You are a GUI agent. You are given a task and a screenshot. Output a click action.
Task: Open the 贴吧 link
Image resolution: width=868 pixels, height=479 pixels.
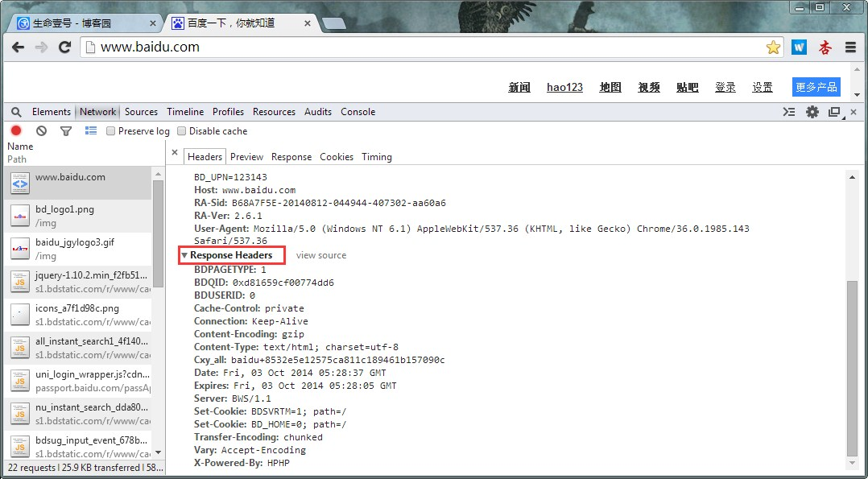point(687,88)
